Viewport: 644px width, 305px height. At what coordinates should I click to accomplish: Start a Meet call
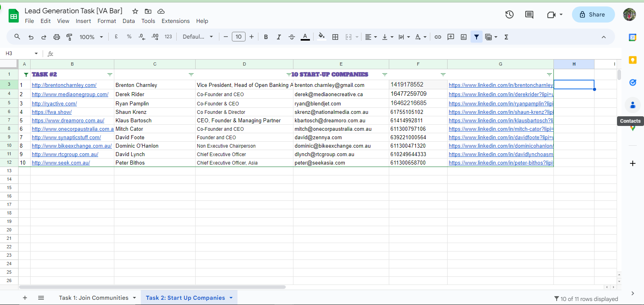point(555,14)
